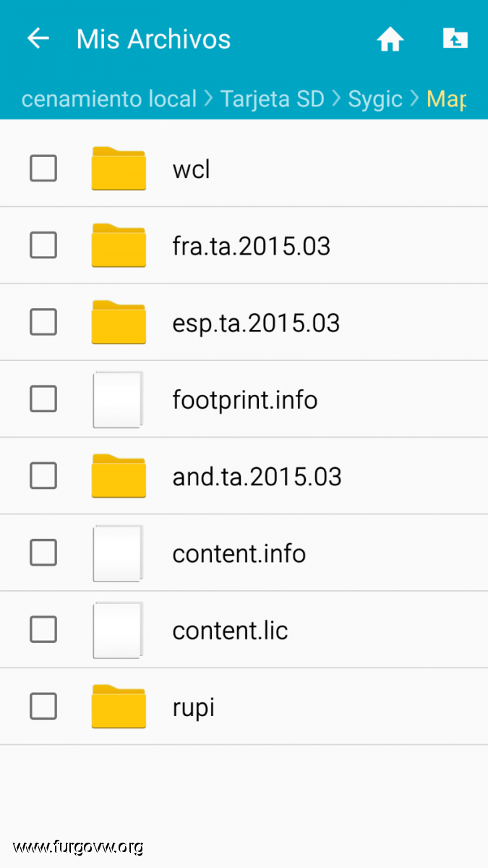Screen dimensions: 488x868
Task: Tap the parent folder up icon
Action: 455,38
